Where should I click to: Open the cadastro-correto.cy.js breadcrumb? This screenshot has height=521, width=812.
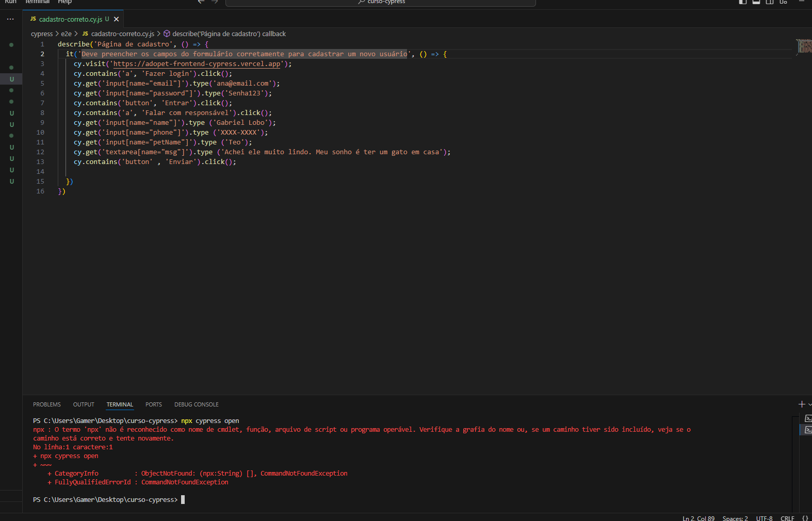[x=122, y=34]
